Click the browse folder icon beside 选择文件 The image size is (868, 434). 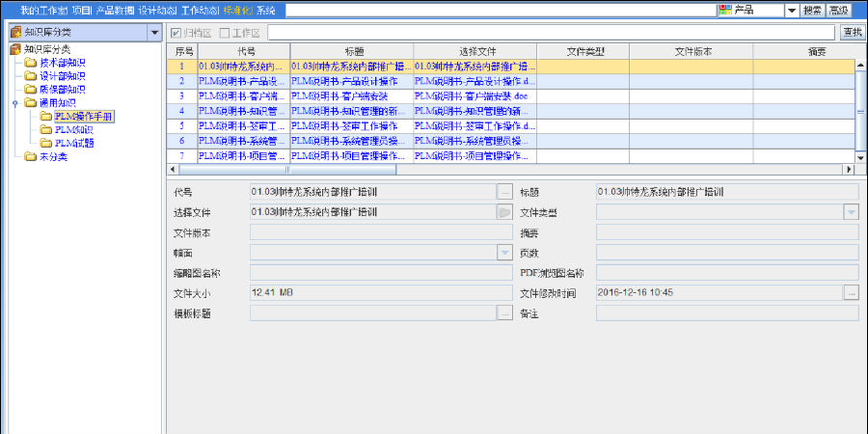(x=504, y=212)
